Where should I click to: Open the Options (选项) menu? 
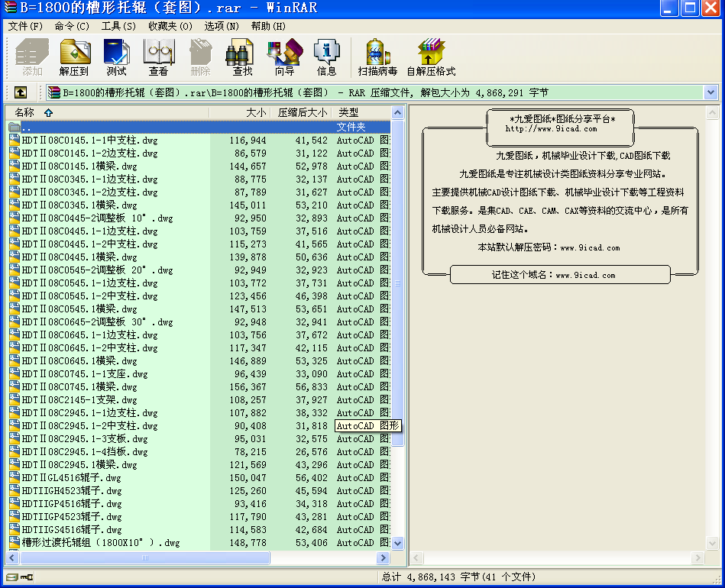click(x=222, y=27)
